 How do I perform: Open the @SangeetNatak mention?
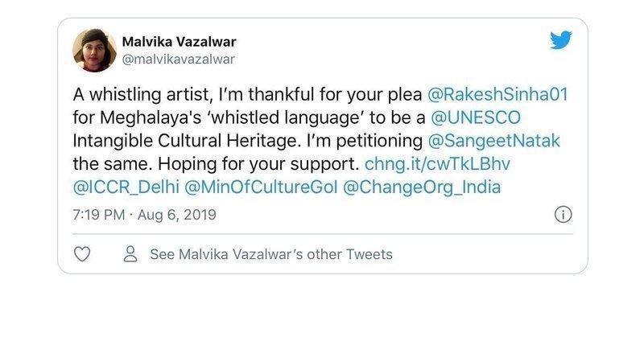click(x=493, y=141)
